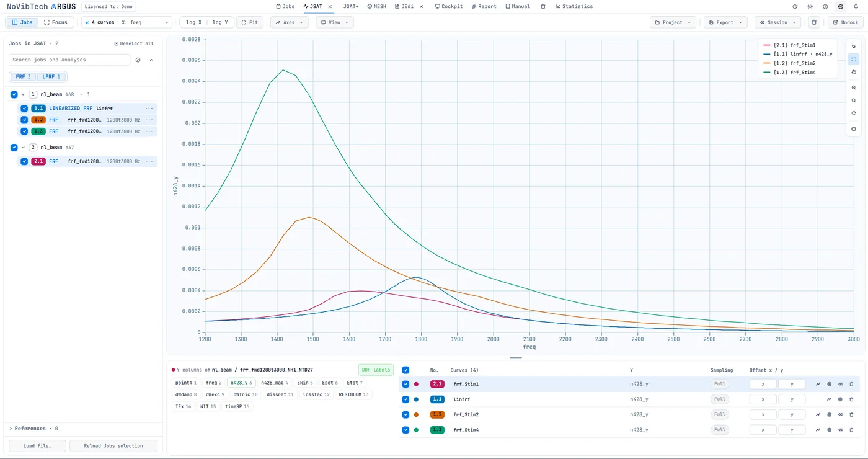
Task: Toggle the select-all checkbox in curves header
Action: pos(405,370)
